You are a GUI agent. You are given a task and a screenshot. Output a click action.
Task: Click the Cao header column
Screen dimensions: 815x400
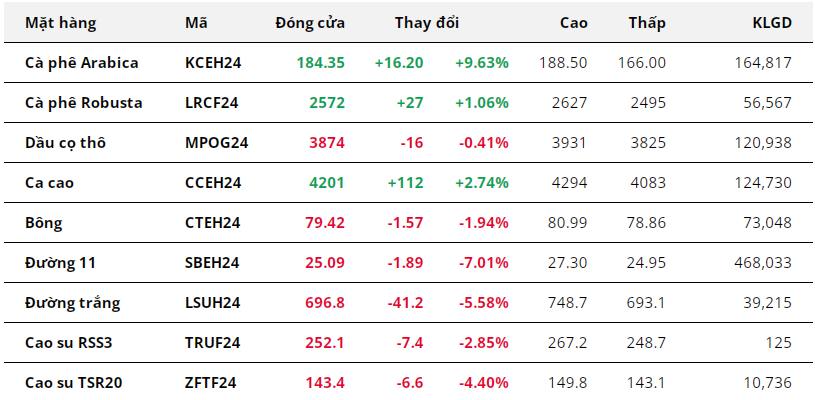point(574,22)
